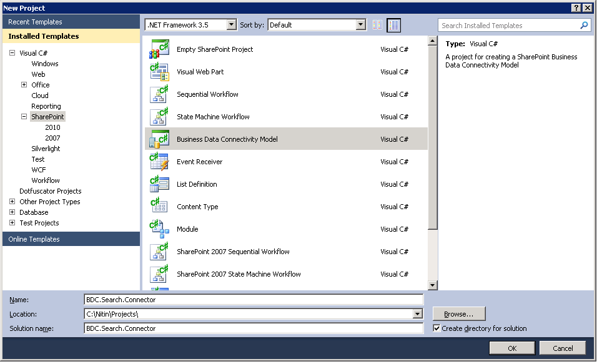The image size is (597, 364).
Task: Select SharePoint 2007 category
Action: 52,138
